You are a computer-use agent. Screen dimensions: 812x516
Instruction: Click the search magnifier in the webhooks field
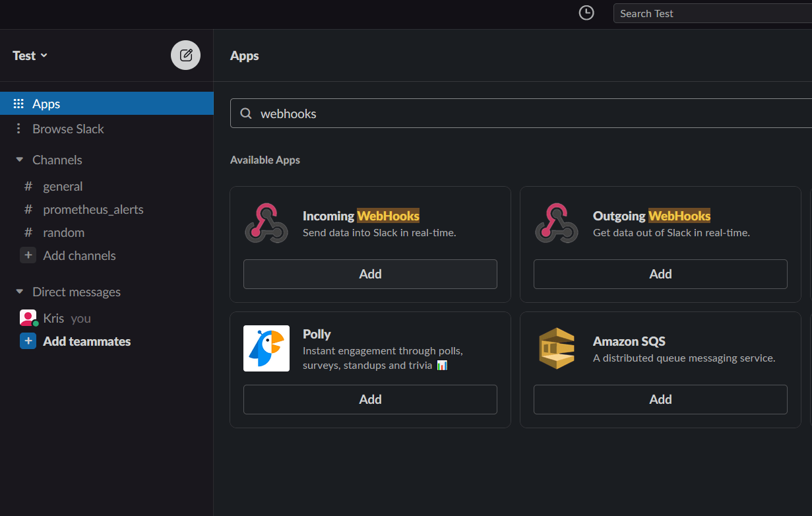245,113
